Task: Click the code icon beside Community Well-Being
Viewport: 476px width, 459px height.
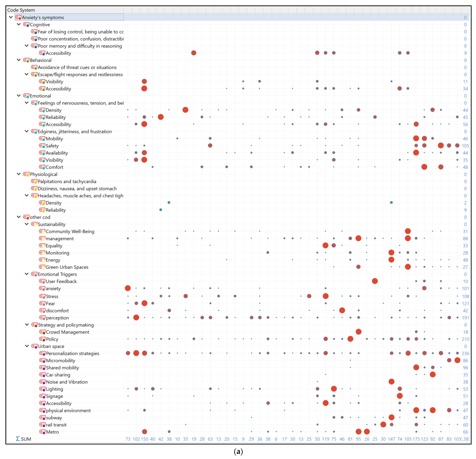Action: 42,231
